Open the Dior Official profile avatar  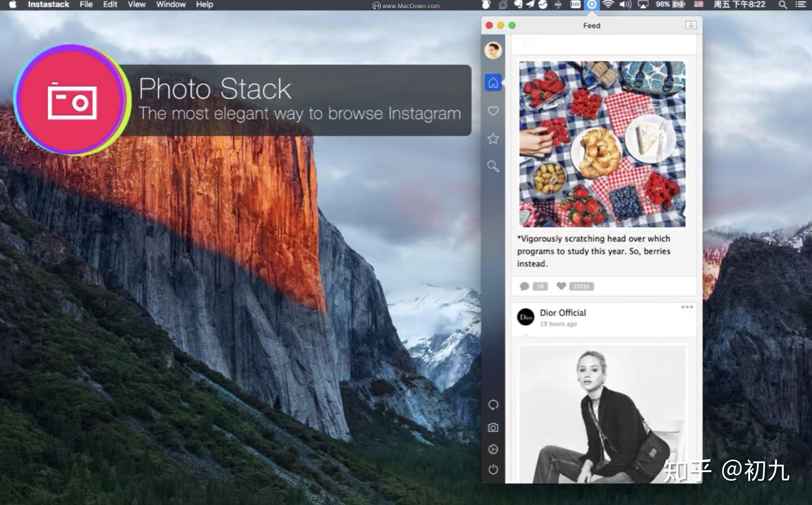click(x=525, y=317)
